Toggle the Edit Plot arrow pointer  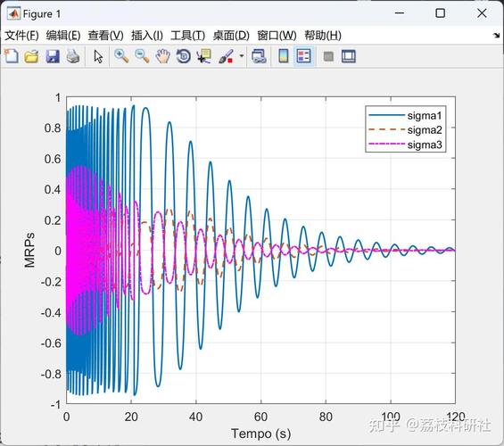coord(98,56)
